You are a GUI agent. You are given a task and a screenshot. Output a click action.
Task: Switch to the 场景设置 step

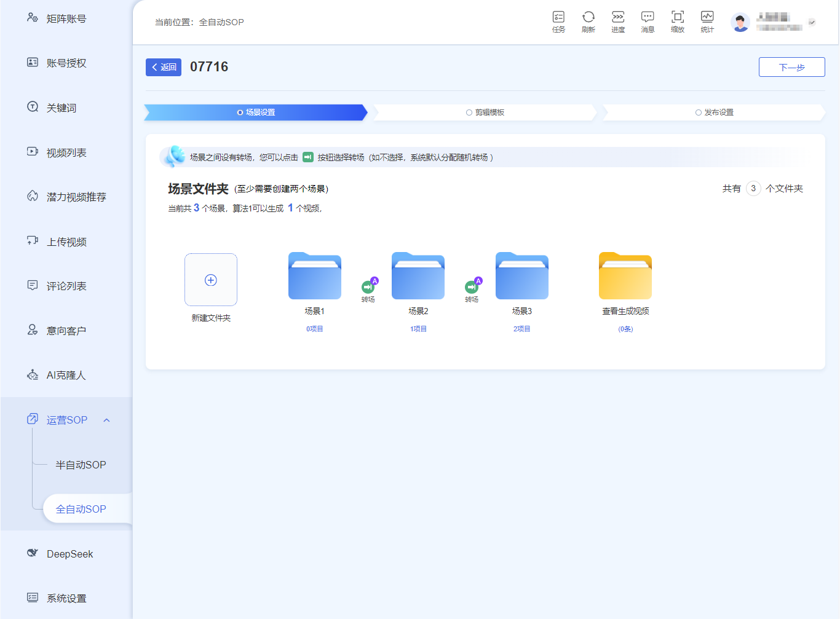(256, 112)
